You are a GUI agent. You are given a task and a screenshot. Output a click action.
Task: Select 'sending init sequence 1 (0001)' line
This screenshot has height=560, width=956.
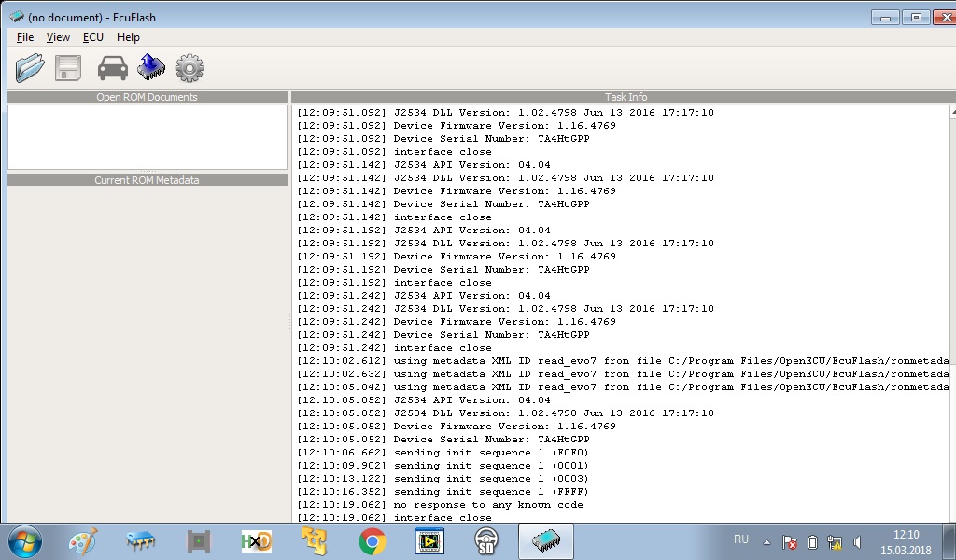click(x=443, y=466)
